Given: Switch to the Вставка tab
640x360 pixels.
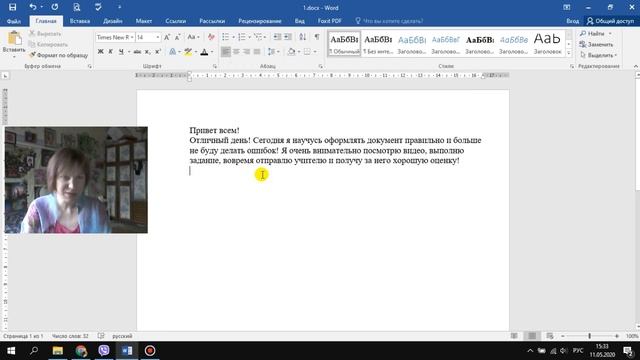Looking at the screenshot, I should [80, 21].
